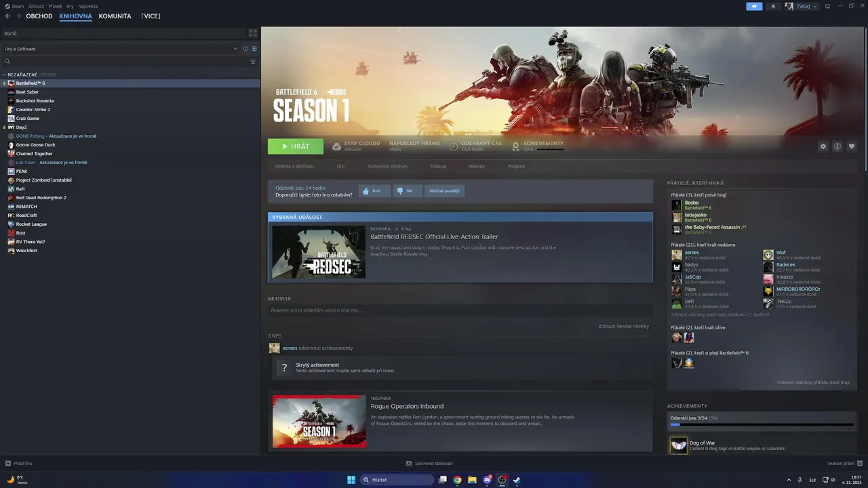Click the thumbs-up Ano button
The width and height of the screenshot is (868, 488).
[374, 191]
